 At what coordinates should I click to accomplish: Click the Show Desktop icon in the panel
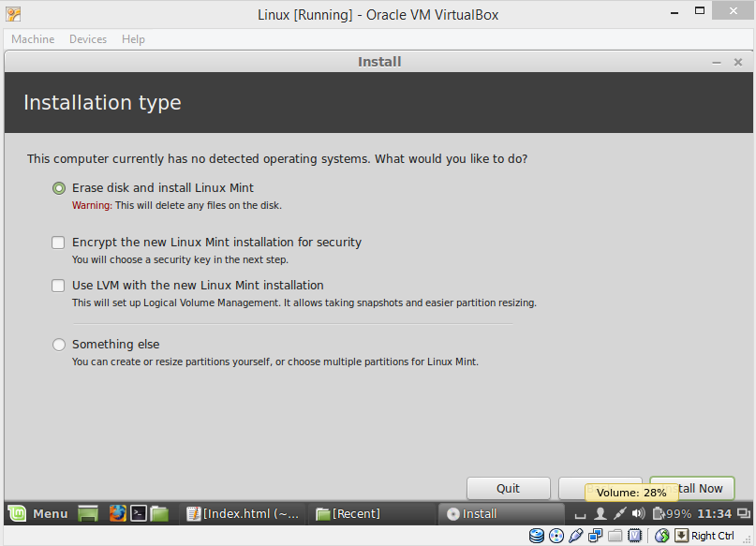click(x=88, y=514)
